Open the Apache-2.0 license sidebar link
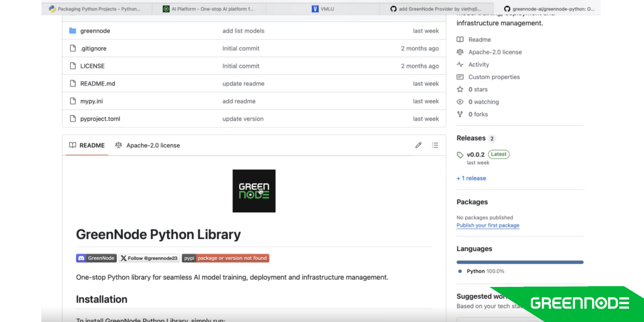Screen dimensions: 644x322 click(495, 52)
